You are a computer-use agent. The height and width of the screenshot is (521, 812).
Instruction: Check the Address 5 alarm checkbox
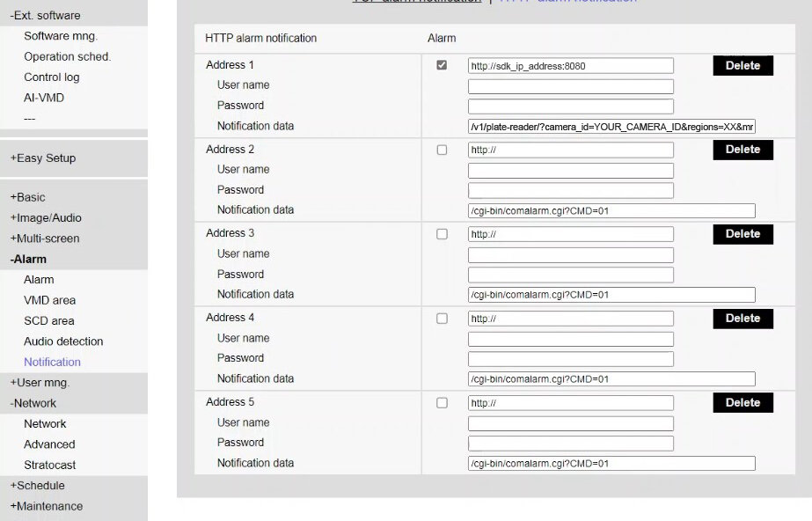click(442, 403)
